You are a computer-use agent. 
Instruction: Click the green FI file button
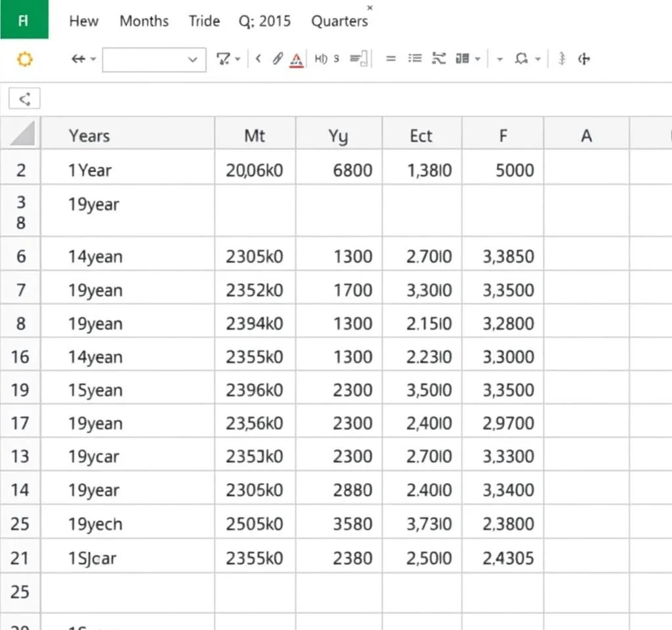tap(24, 20)
